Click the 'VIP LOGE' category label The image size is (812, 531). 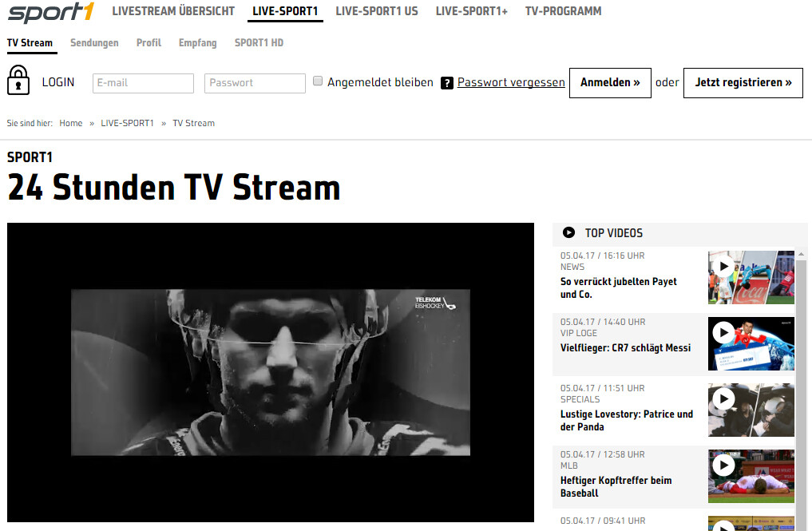(x=578, y=334)
